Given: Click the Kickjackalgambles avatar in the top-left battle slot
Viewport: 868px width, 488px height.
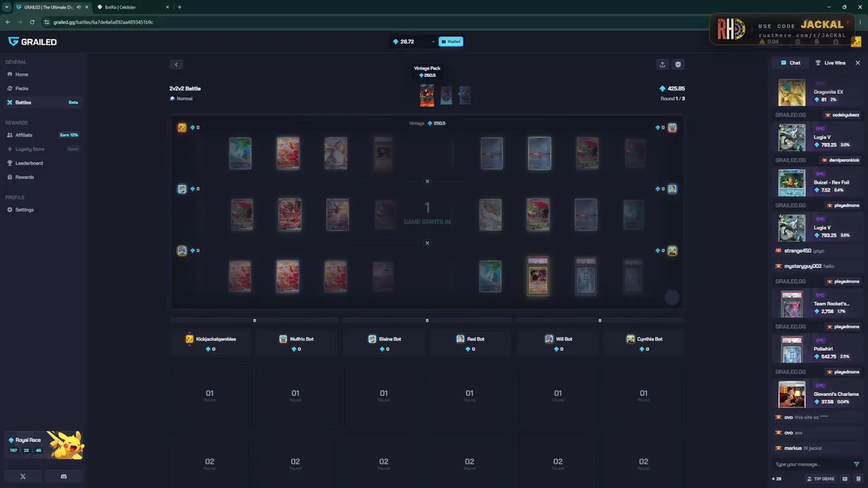Looking at the screenshot, I should (182, 127).
